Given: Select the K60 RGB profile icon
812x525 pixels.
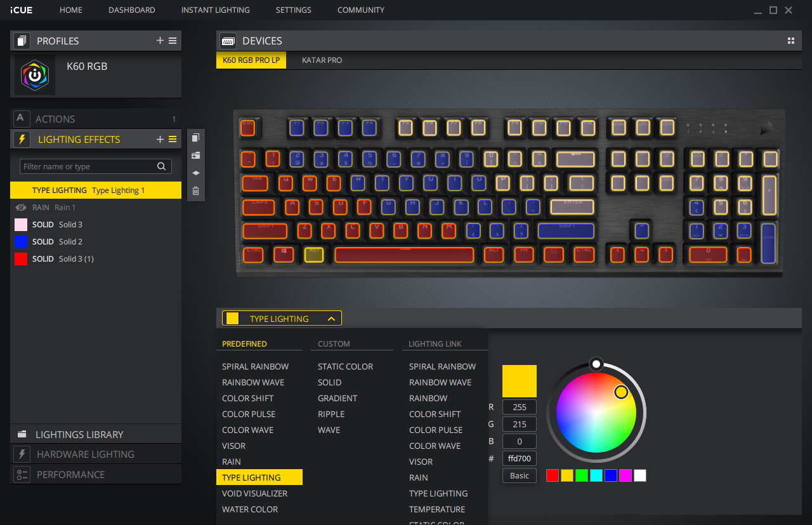Looking at the screenshot, I should (x=35, y=75).
